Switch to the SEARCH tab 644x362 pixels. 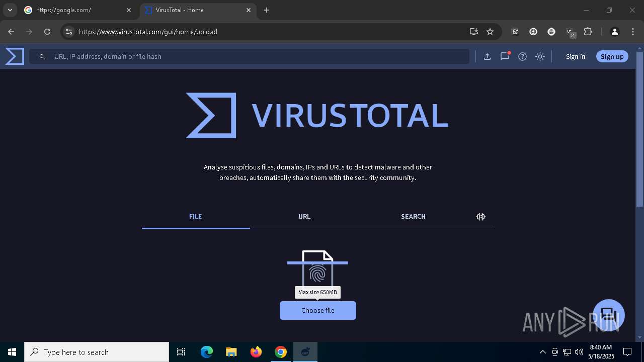click(413, 217)
